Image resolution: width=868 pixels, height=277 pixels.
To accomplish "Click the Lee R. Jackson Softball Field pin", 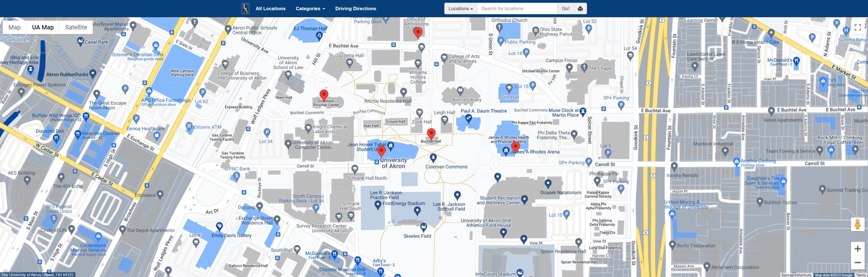I will click(x=457, y=195).
